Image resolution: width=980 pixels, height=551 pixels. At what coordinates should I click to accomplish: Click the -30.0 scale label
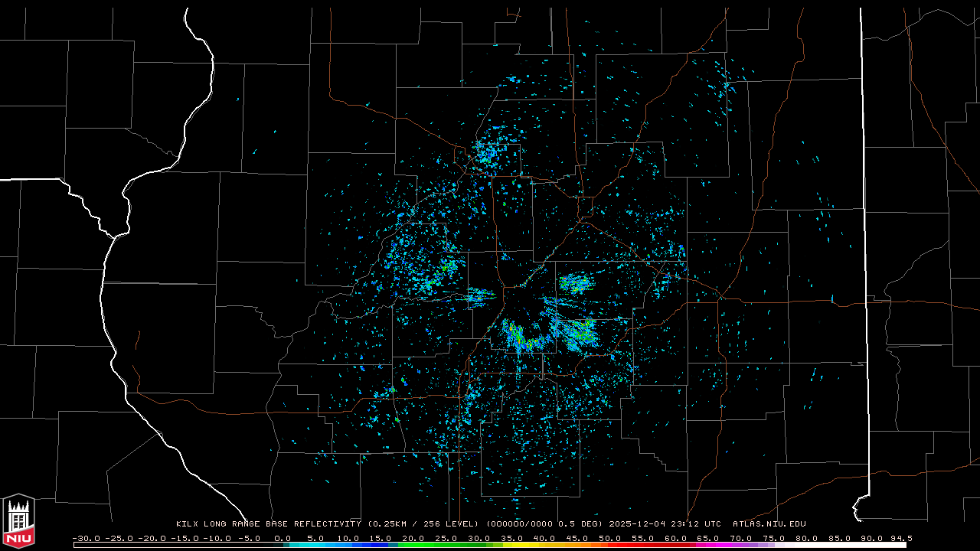pos(86,539)
